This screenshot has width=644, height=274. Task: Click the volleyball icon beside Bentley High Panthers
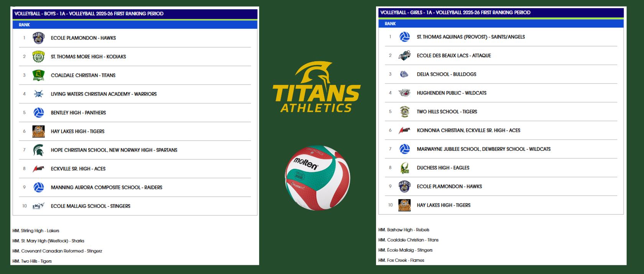(x=38, y=113)
